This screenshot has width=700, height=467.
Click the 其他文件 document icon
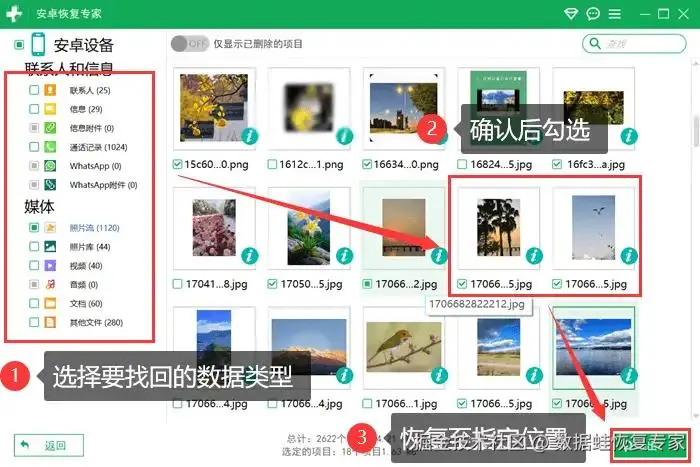pos(50,322)
